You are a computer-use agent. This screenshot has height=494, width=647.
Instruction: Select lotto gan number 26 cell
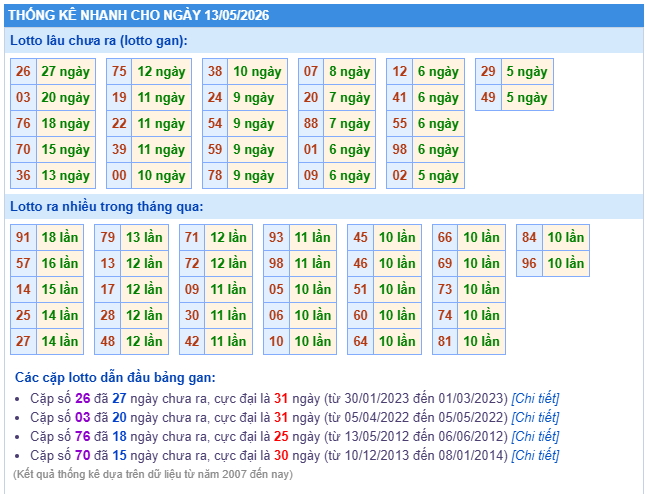pyautogui.click(x=23, y=71)
